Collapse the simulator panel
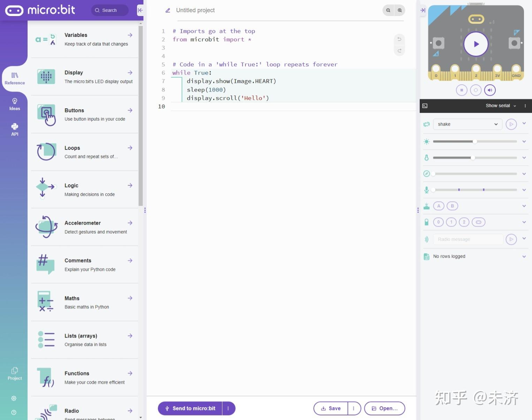 [423, 10]
